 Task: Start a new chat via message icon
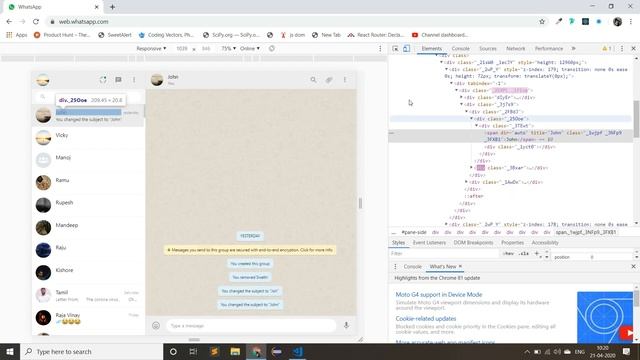point(118,80)
